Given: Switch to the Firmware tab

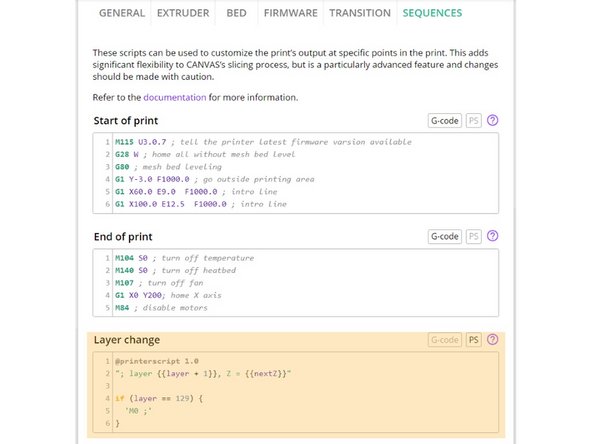Looking at the screenshot, I should 290,13.
